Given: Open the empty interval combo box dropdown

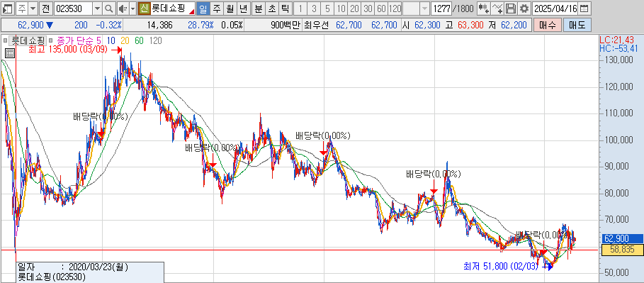Looking at the screenshot, I should click(x=425, y=8).
